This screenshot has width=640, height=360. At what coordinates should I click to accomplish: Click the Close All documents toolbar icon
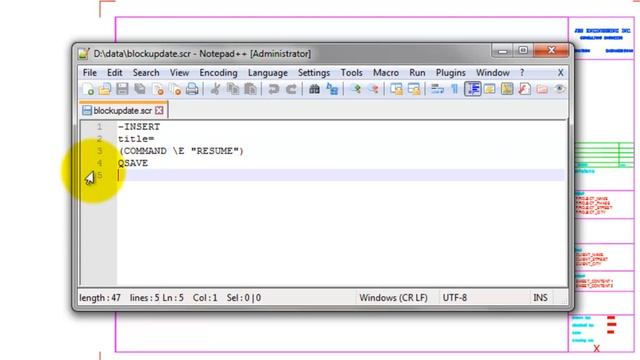tap(175, 89)
